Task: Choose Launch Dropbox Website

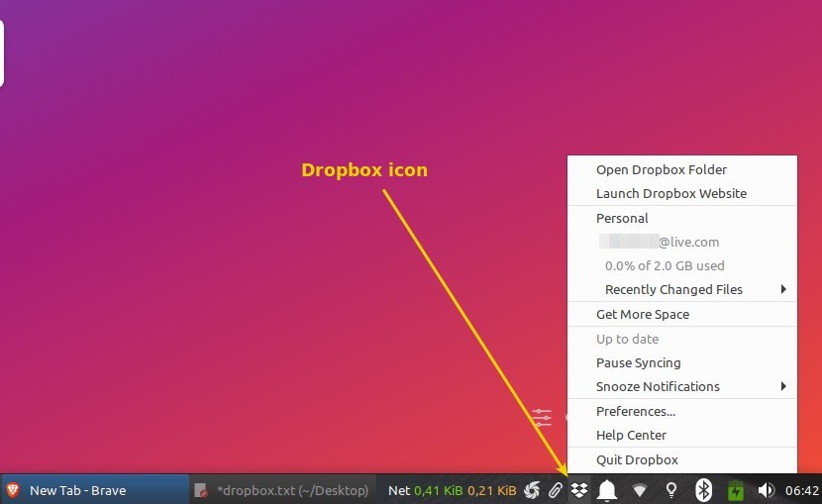Action: pos(682,193)
